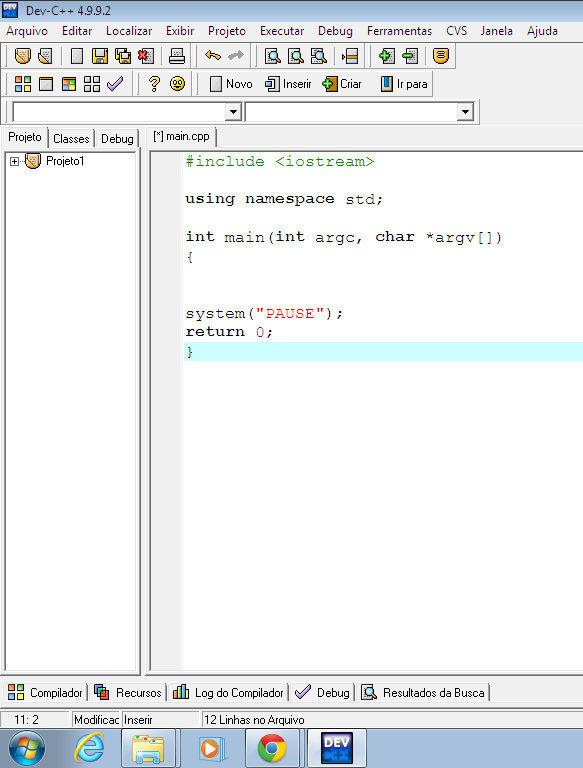
Task: Click the Ir para toolbar button
Action: (404, 84)
